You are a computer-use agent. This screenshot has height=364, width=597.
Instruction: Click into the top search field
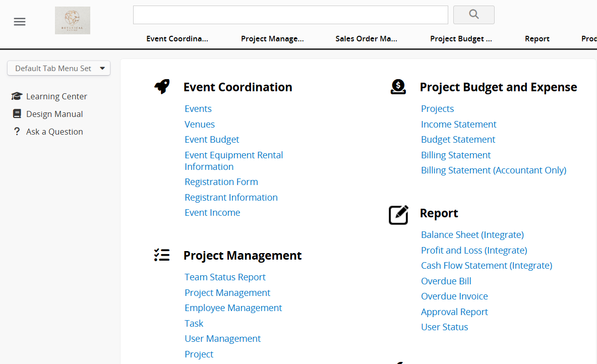point(290,15)
